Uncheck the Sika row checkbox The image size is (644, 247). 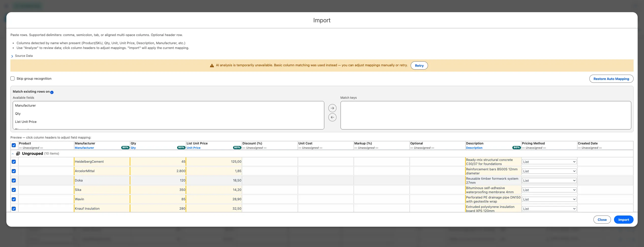(14, 190)
